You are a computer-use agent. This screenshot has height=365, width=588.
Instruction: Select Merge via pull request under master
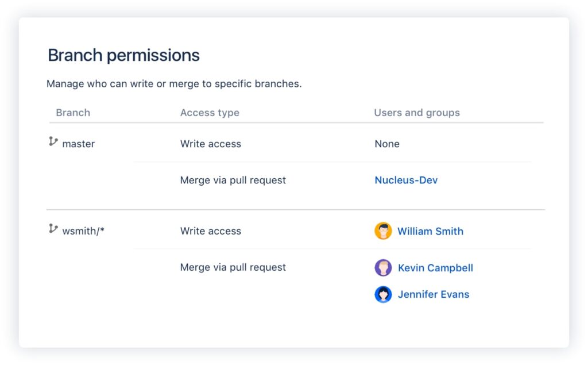(233, 180)
